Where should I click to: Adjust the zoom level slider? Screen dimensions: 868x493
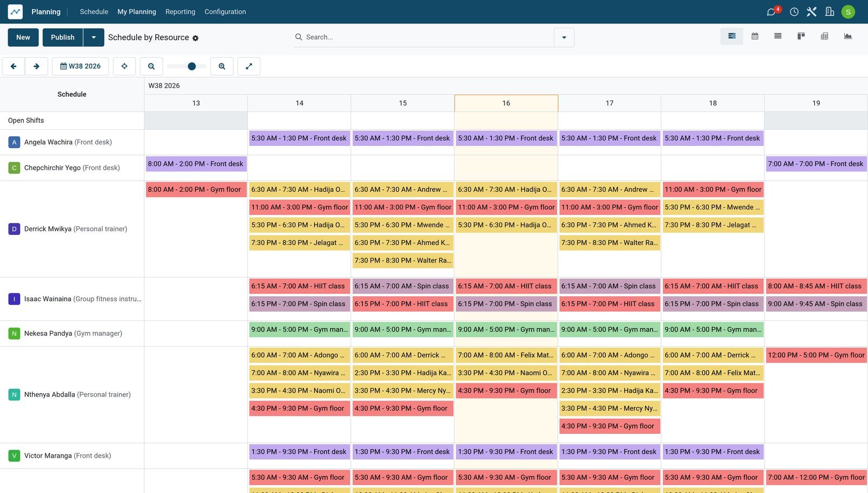click(187, 66)
